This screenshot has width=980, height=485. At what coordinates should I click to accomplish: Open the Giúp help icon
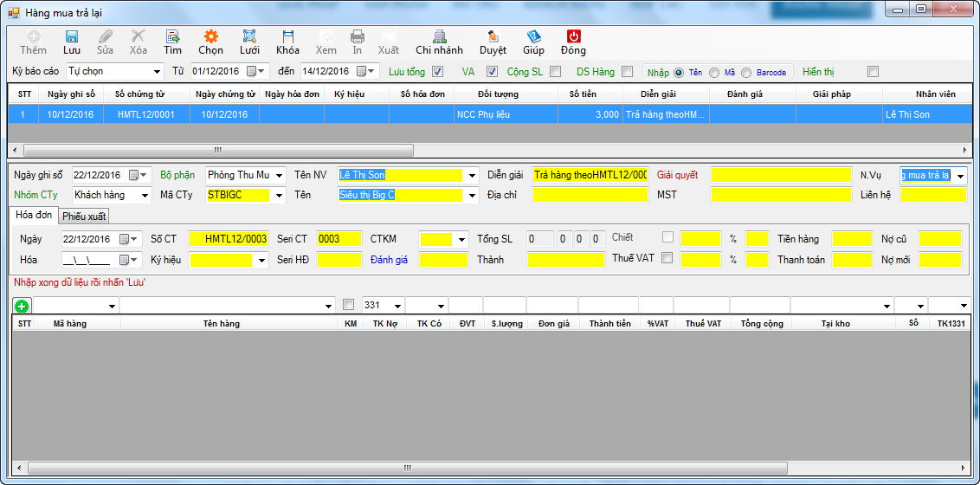[534, 36]
